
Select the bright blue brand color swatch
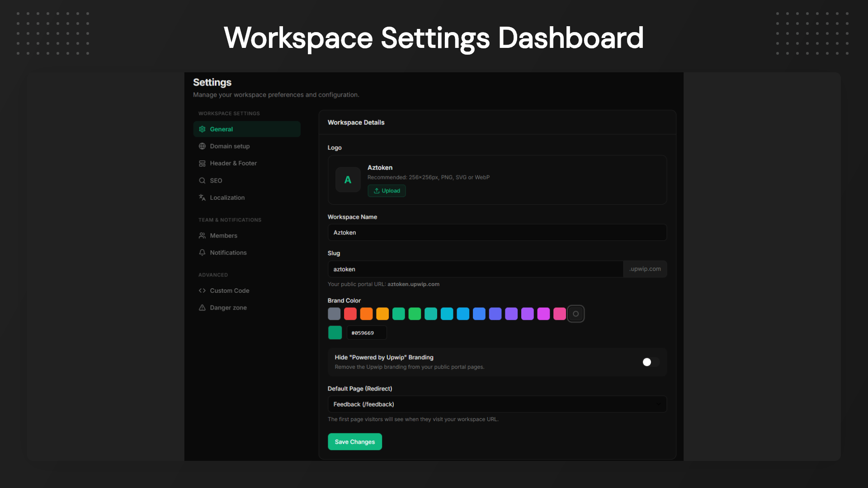point(479,314)
